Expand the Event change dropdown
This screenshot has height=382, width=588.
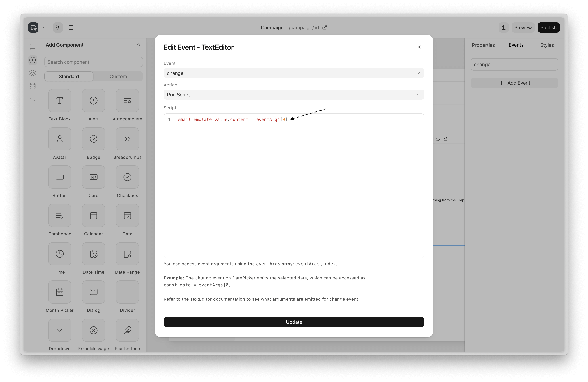[294, 73]
